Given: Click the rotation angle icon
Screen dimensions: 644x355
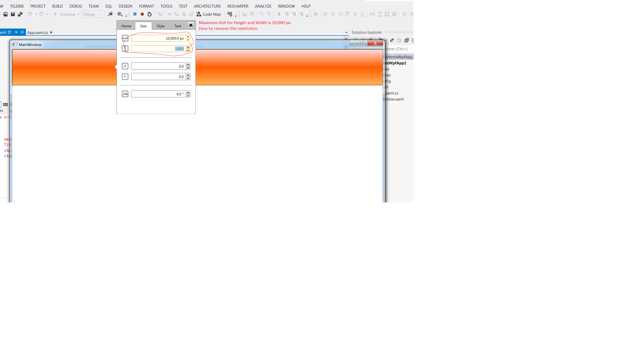Looking at the screenshot, I should (125, 94).
